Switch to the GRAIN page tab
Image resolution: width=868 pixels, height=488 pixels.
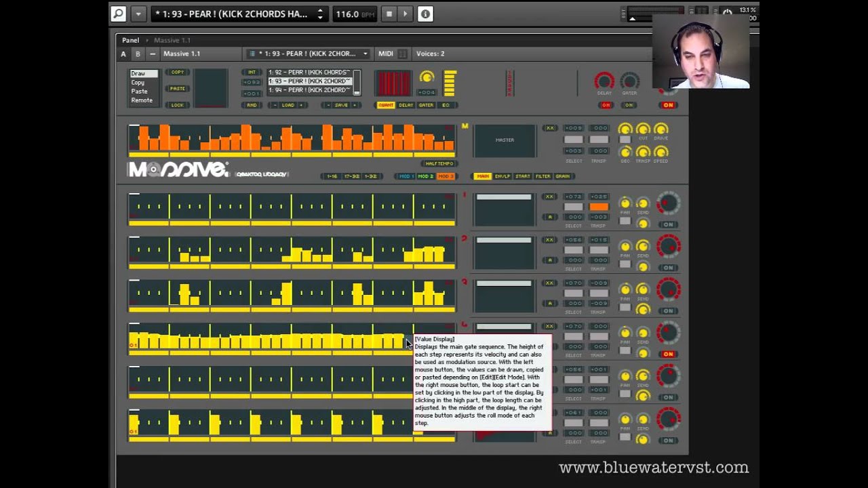pos(563,176)
